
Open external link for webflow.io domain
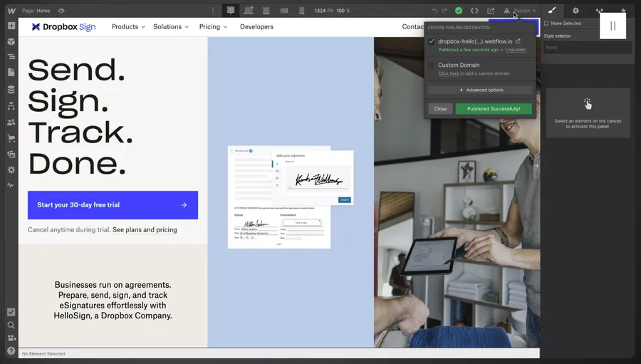click(x=518, y=41)
